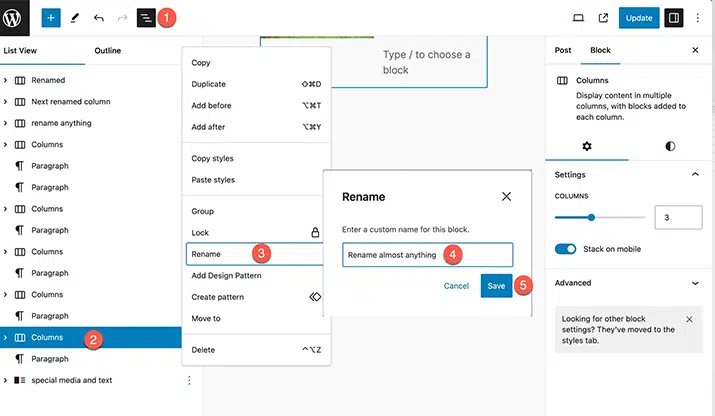
Task: Click the lock icon in Lock entry
Action: [x=315, y=232]
